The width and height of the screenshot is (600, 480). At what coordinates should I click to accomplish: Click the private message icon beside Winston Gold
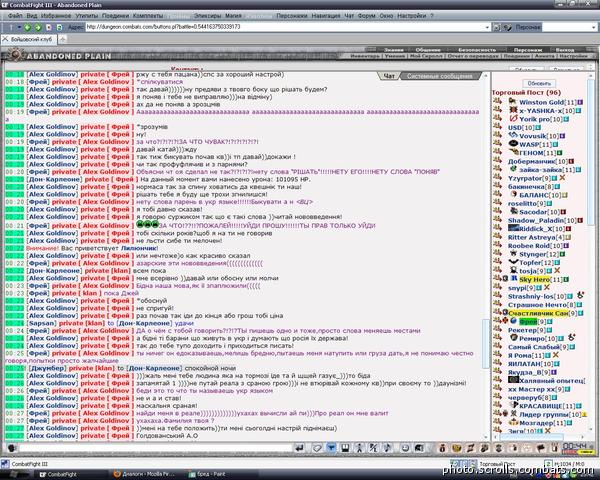pos(497,101)
